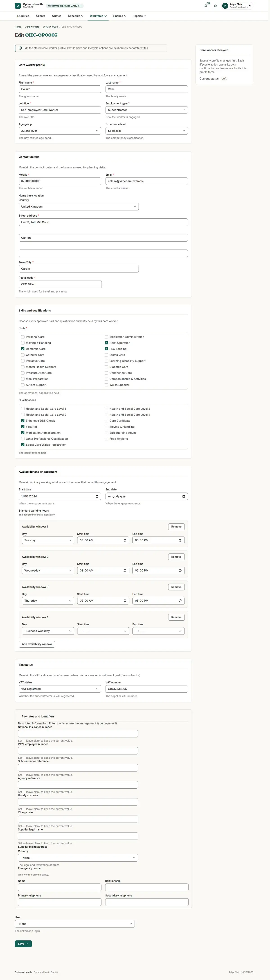Open the Reports menu
This screenshot has width=270, height=980.
[x=139, y=16]
